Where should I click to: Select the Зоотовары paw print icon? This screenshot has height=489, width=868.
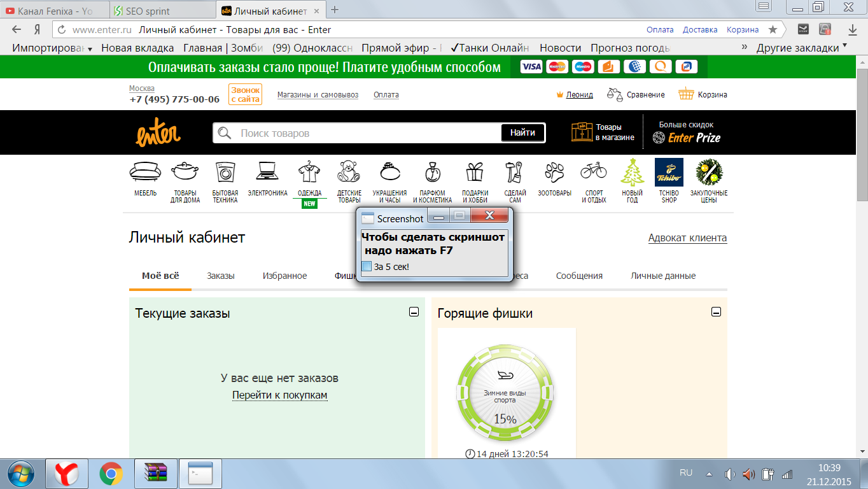(554, 172)
